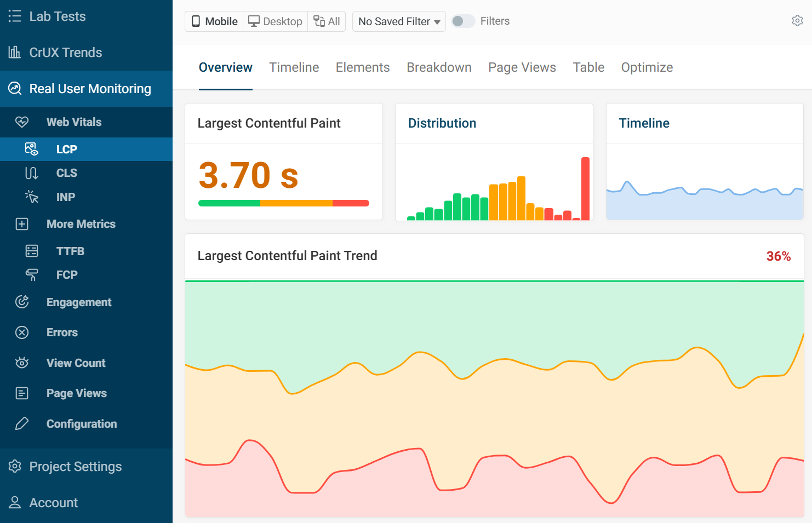This screenshot has width=812, height=523.
Task: Open Errors via the circled X icon
Action: [x=22, y=332]
